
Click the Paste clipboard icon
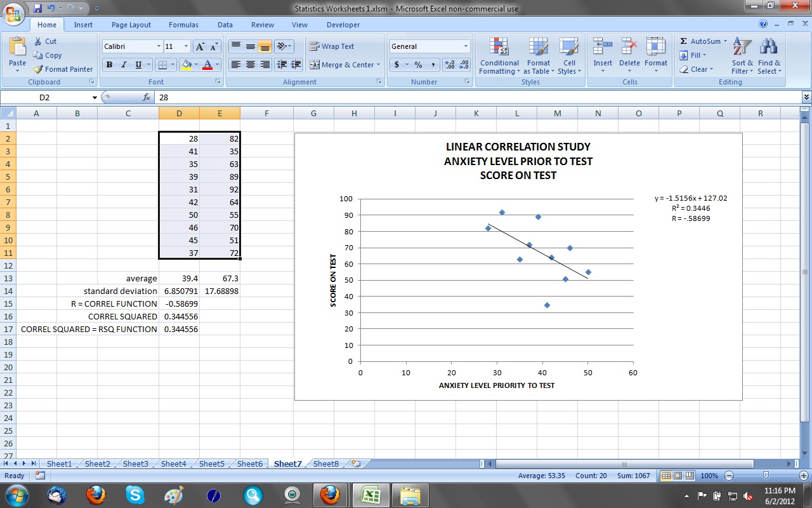tap(18, 46)
